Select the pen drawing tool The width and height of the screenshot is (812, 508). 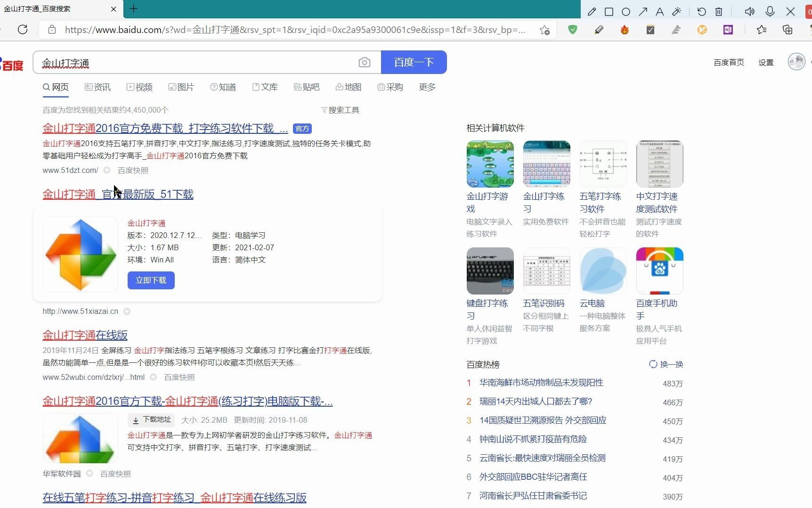[x=592, y=12]
